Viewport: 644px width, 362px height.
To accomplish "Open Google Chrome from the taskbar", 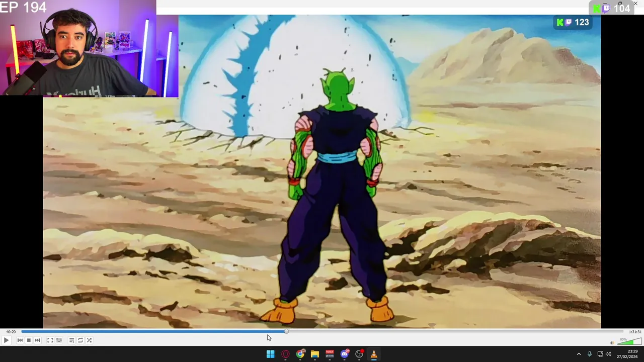I will coord(300,354).
